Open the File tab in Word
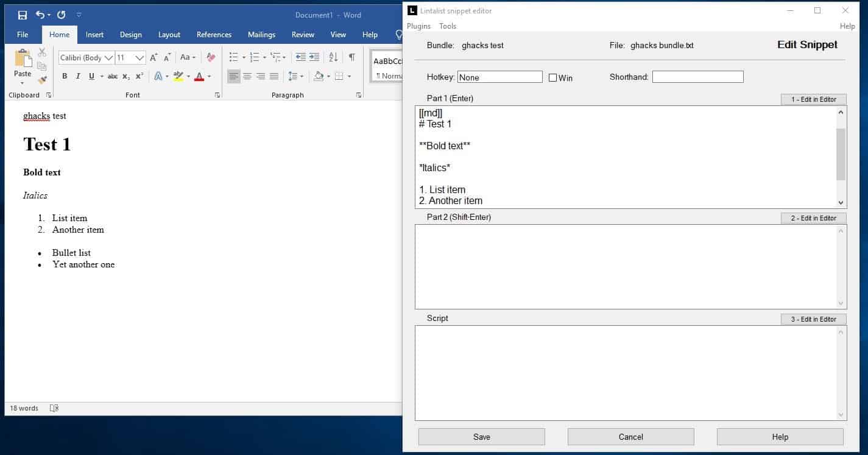 click(23, 35)
